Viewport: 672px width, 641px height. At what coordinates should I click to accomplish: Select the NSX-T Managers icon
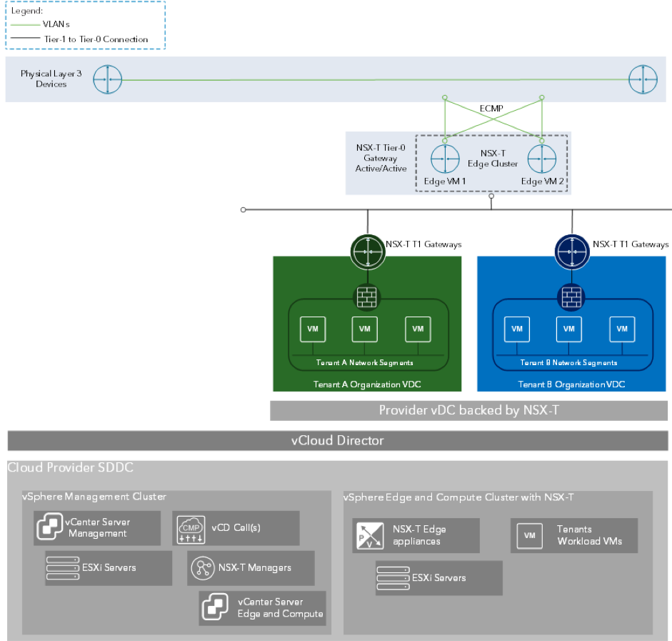coord(203,567)
